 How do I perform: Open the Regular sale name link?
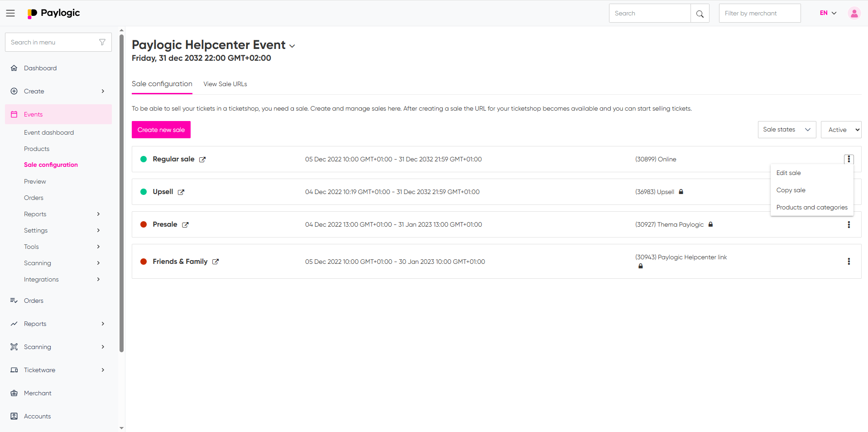click(x=173, y=159)
